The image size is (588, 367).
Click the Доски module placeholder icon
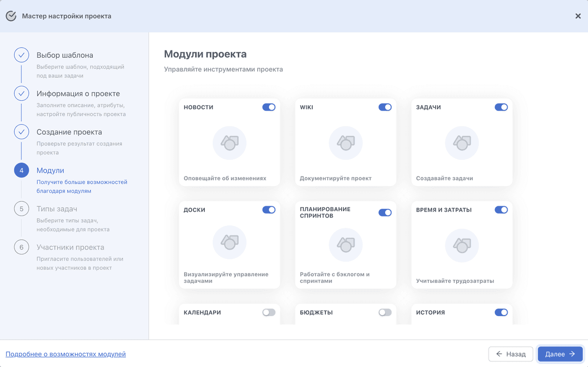[x=229, y=242]
